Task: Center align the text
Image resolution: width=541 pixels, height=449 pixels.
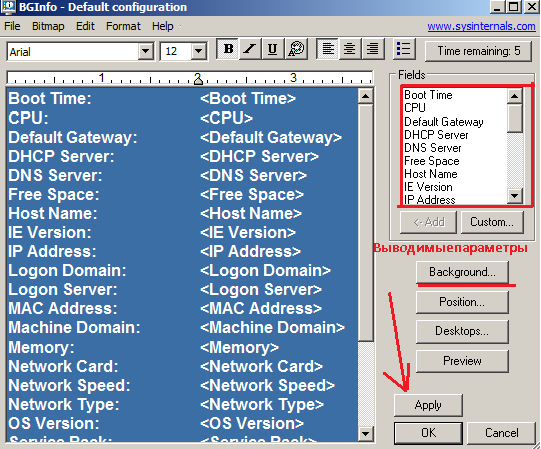Action: click(350, 49)
